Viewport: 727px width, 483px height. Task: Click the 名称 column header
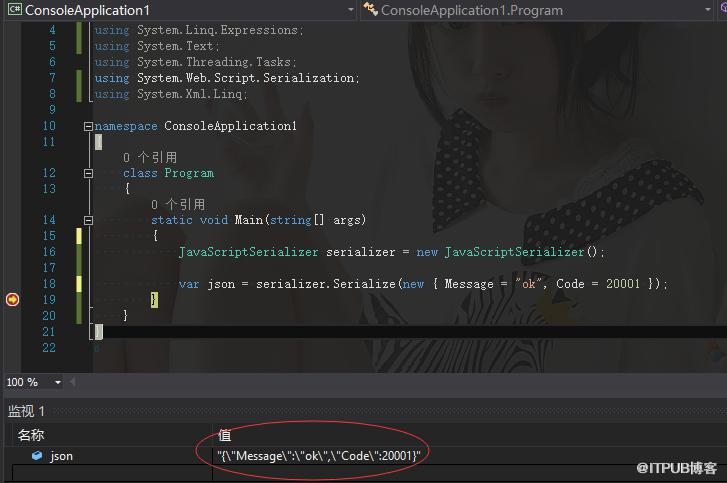31,435
